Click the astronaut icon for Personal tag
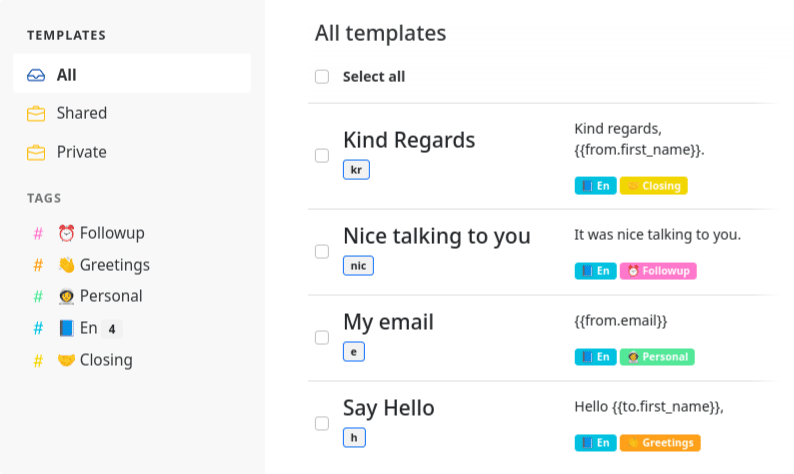 [66, 296]
